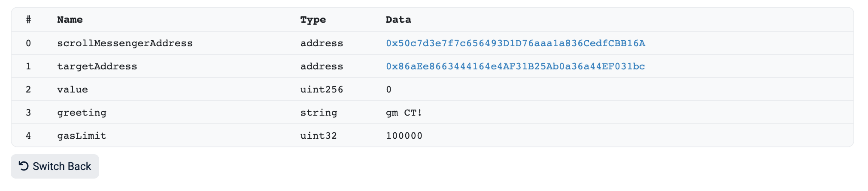Image resolution: width=868 pixels, height=191 pixels.
Task: Select the value parameter name cell
Action: click(x=73, y=90)
